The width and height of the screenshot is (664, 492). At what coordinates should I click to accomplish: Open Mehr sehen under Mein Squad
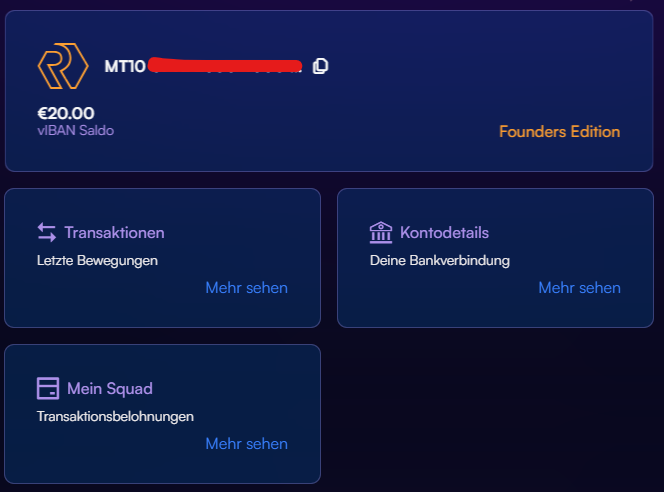coord(246,444)
